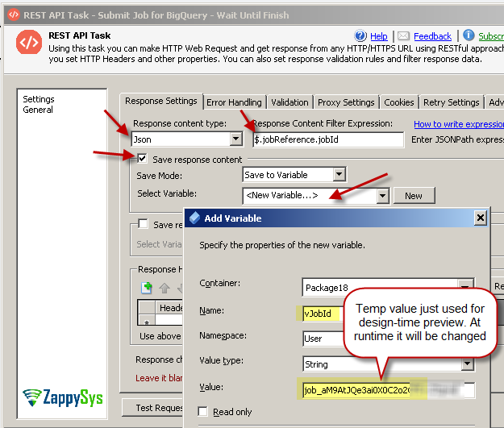The image size is (504, 428).
Task: Toggle the second Save response checkbox
Action: point(143,223)
